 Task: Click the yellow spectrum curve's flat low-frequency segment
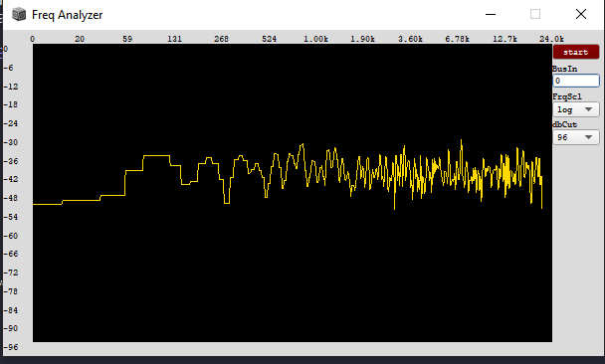[x=47, y=204]
